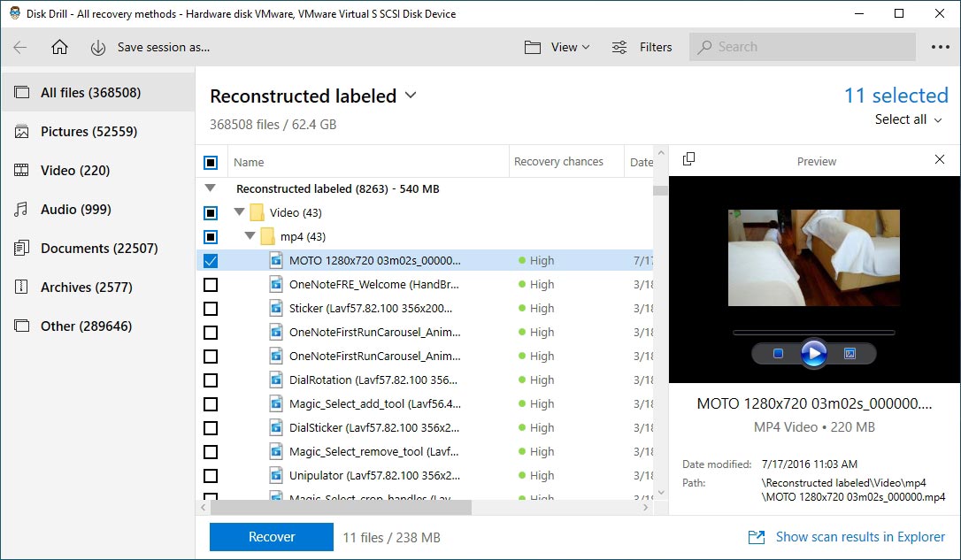Close the Preview panel
The image size is (961, 560).
940,159
